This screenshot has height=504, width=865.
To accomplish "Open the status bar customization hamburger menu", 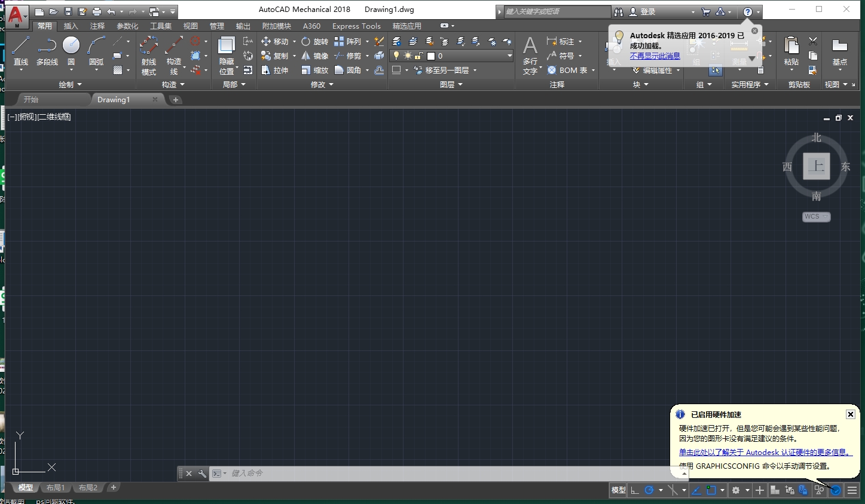I will point(852,490).
